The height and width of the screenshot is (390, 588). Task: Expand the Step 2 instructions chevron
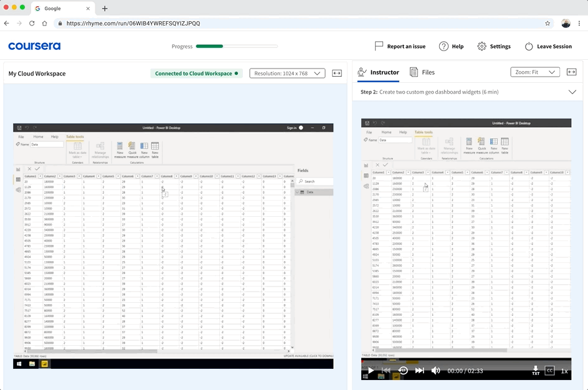tap(572, 92)
